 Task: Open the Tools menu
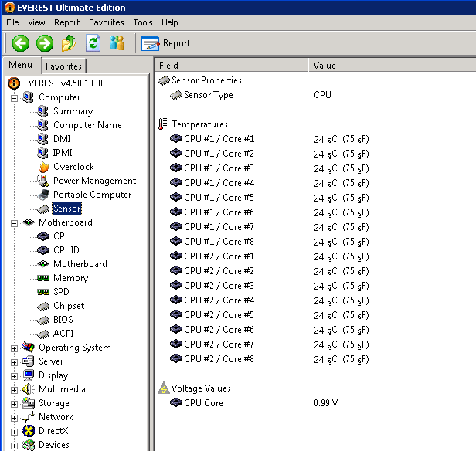pyautogui.click(x=143, y=22)
